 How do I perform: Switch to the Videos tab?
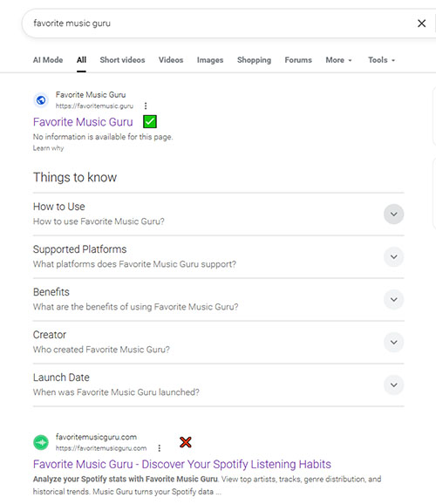(x=171, y=60)
